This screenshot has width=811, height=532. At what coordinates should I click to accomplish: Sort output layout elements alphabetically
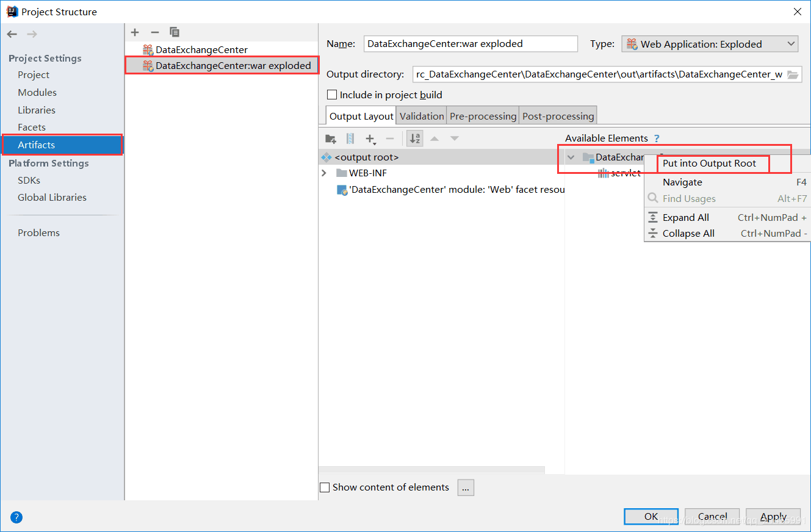(x=414, y=138)
